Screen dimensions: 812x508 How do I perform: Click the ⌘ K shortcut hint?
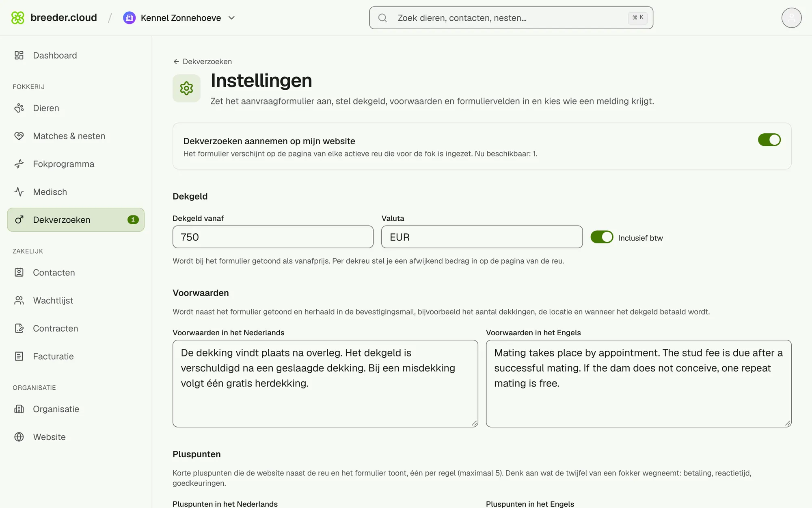click(x=638, y=17)
